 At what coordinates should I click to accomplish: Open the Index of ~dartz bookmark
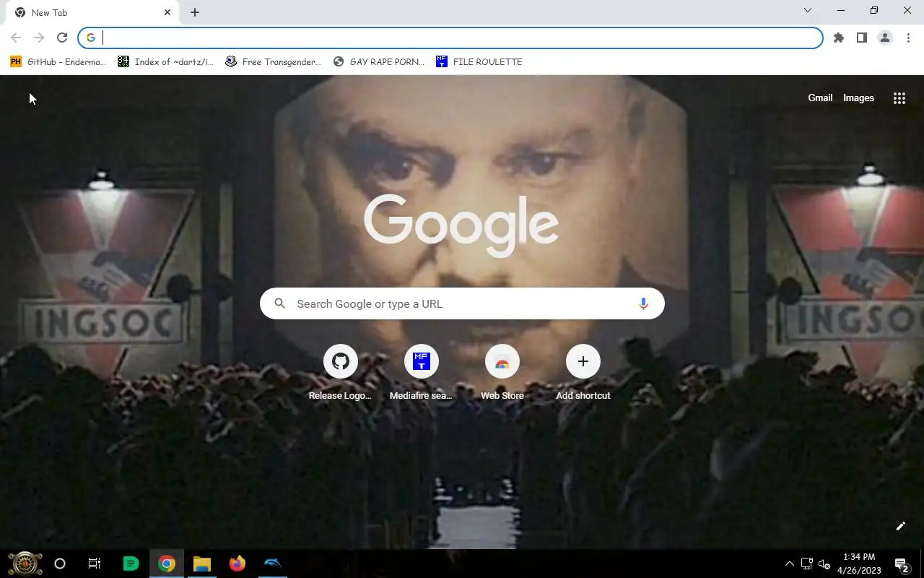click(x=166, y=62)
